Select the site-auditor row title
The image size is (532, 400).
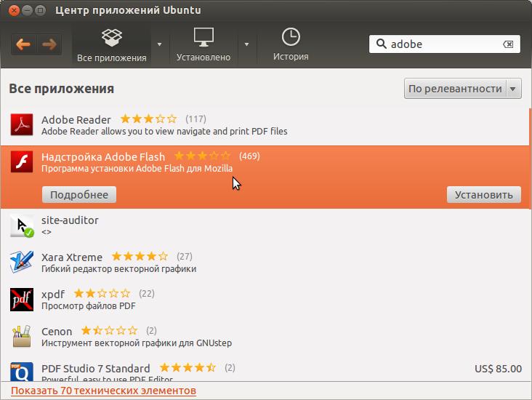(x=70, y=220)
